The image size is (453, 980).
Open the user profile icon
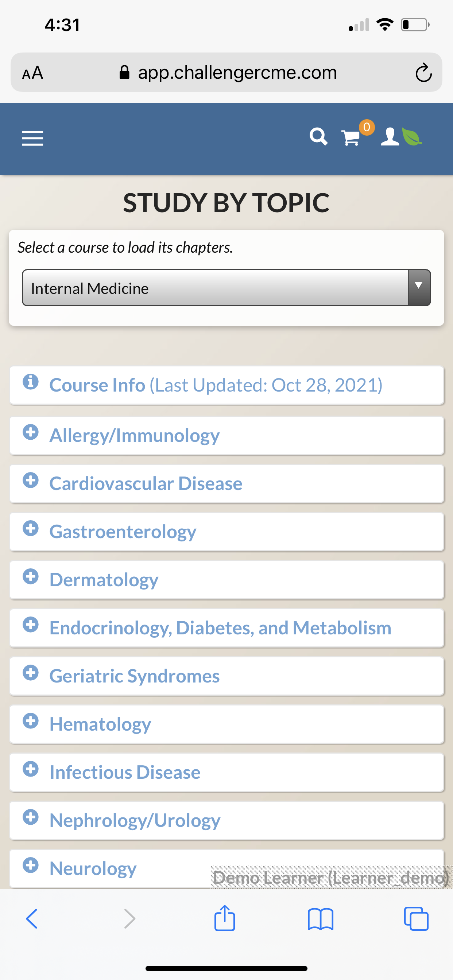point(390,137)
